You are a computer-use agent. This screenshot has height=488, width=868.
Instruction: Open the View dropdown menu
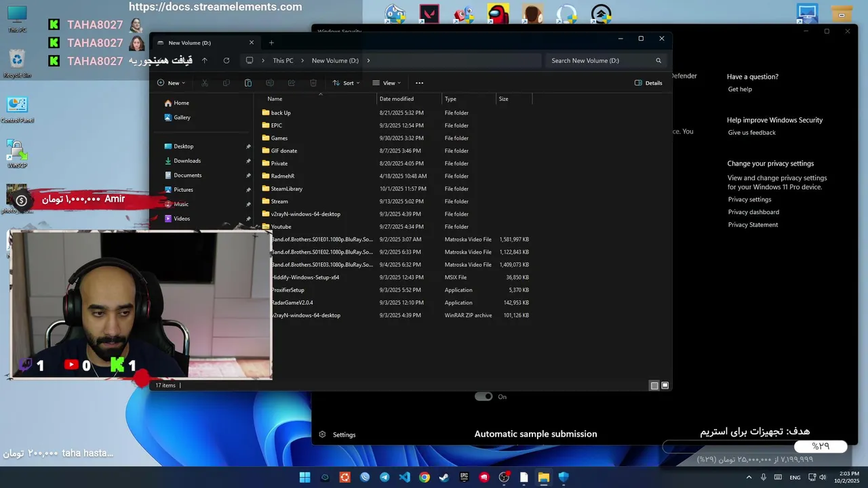tap(387, 83)
